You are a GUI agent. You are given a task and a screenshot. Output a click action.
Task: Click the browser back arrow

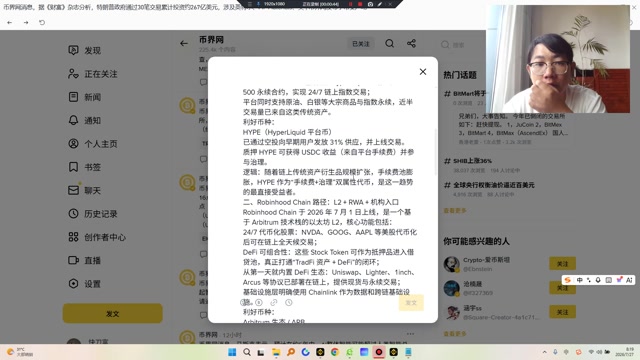click(x=9, y=22)
